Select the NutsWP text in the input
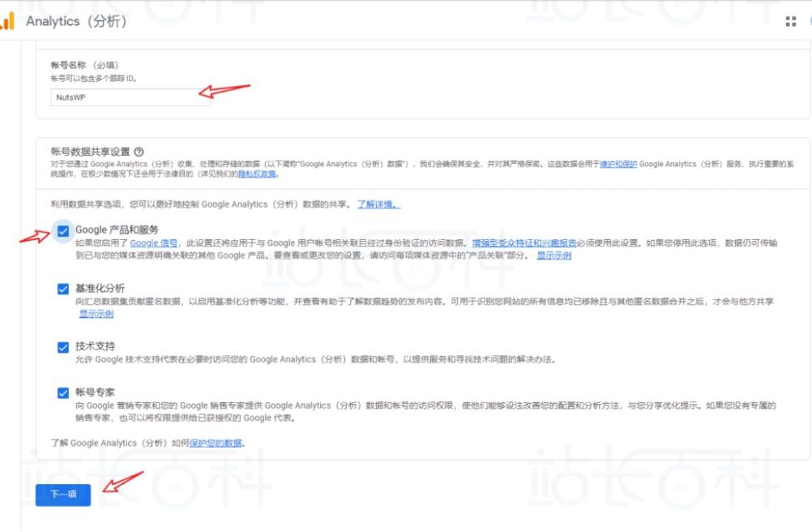Screen dimensions: 812x532 click(x=72, y=96)
